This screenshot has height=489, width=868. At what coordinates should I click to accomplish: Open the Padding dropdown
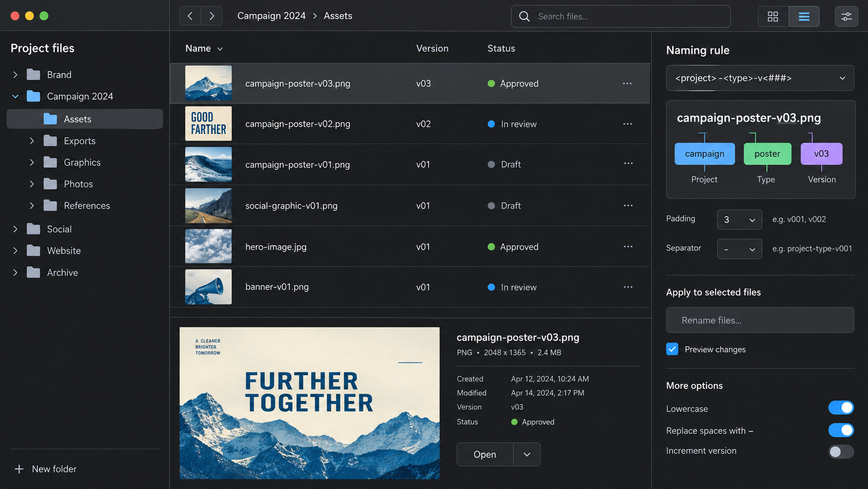[x=739, y=220]
